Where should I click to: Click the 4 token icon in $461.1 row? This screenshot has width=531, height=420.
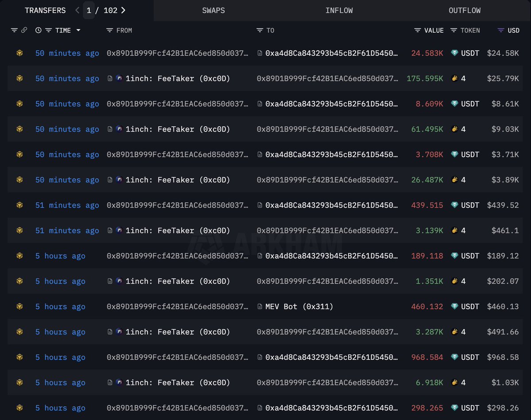[454, 231]
